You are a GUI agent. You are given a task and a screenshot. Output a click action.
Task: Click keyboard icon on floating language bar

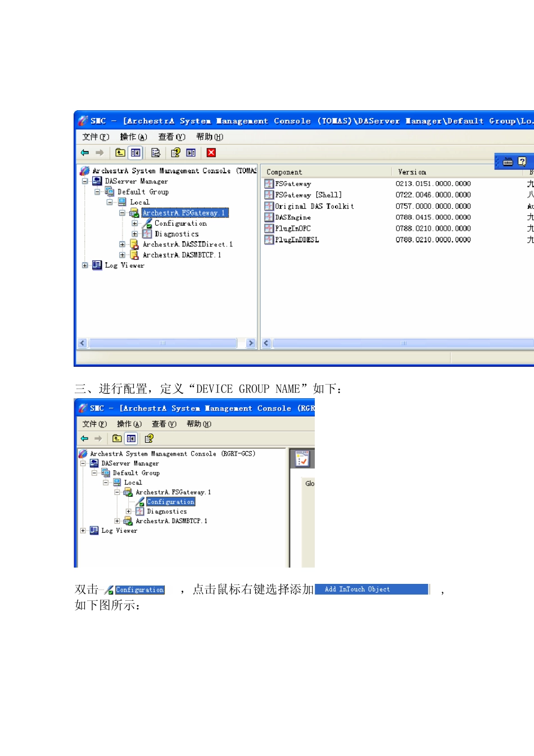pos(508,162)
